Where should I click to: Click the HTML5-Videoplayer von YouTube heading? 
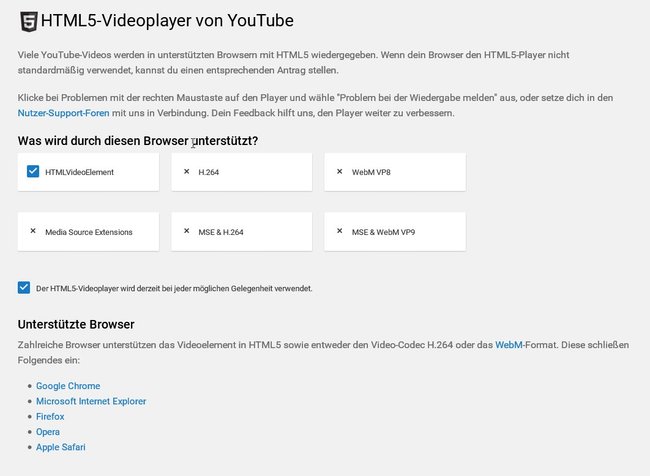coord(167,20)
